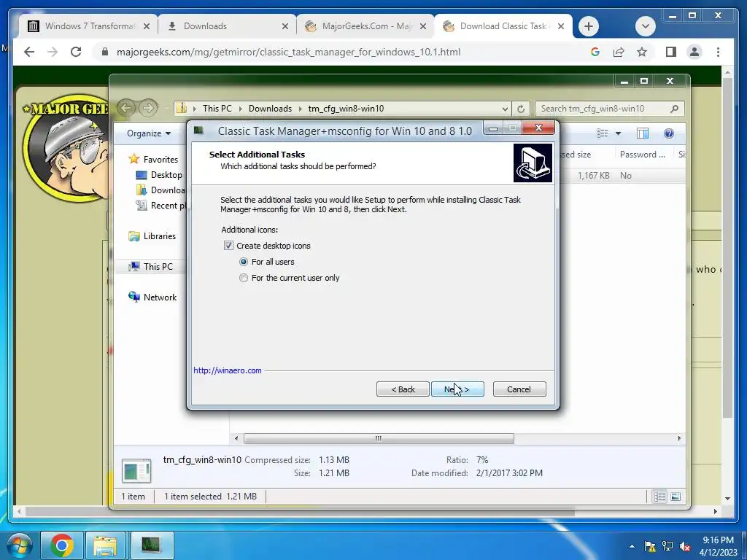The image size is (747, 560).
Task: Open Chrome three-dot menu
Action: coord(718,52)
